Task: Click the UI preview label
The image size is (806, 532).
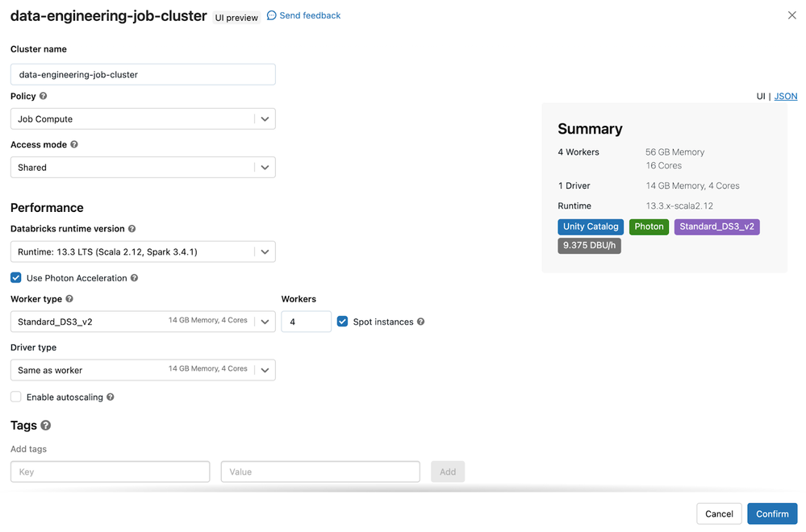Action: [236, 18]
